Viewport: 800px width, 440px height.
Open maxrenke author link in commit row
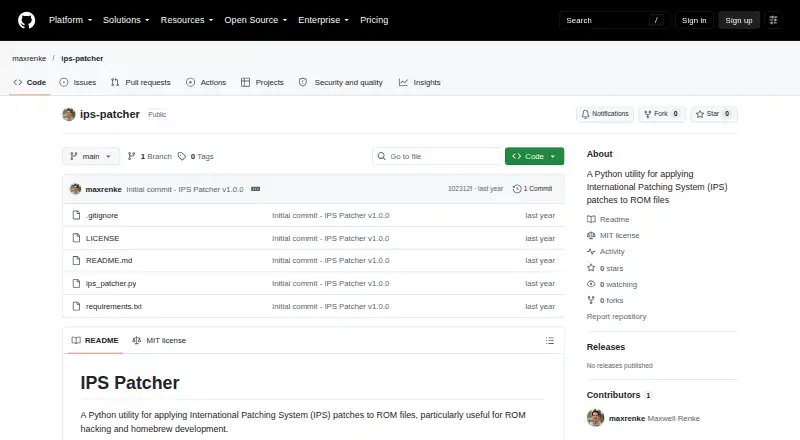(104, 189)
